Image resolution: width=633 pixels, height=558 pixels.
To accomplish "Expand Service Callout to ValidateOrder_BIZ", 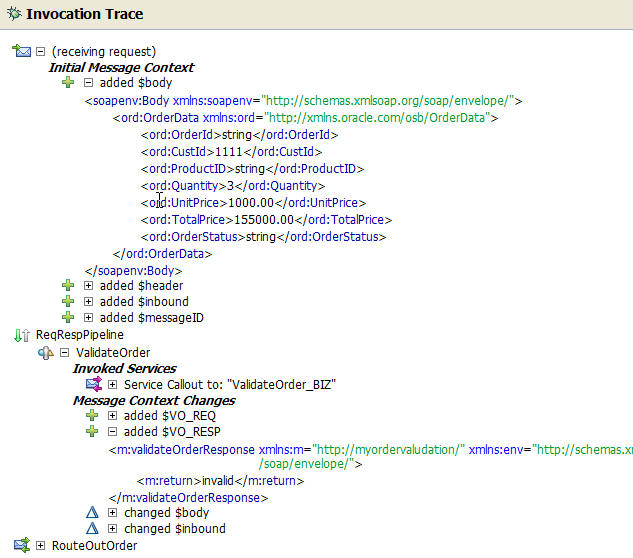I will coord(113,384).
